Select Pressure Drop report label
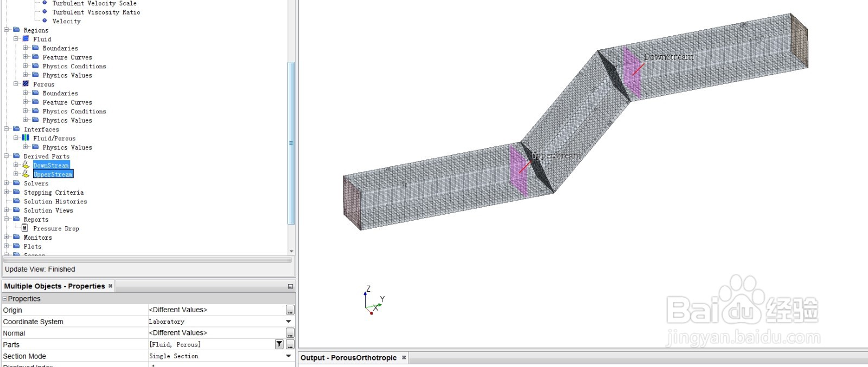This screenshot has width=868, height=367. (x=56, y=228)
